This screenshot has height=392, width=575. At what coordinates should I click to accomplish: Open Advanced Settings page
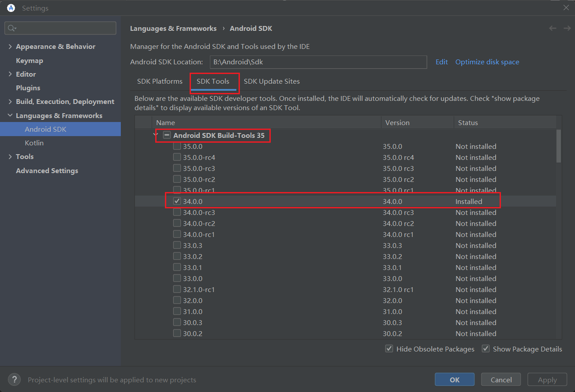47,170
